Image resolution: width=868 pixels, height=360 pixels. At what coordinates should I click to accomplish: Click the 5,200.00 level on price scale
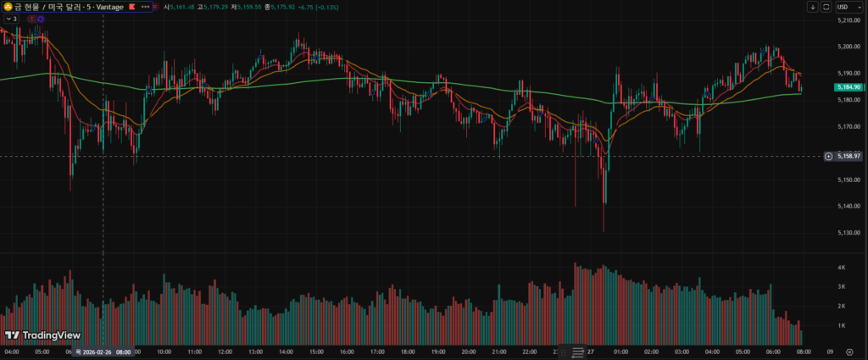point(848,47)
